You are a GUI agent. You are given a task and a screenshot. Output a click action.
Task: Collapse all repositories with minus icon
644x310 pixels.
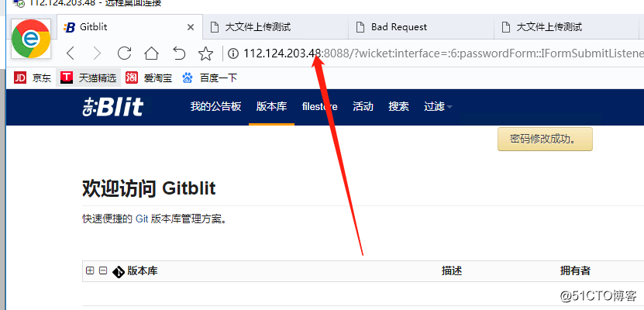pos(103,270)
